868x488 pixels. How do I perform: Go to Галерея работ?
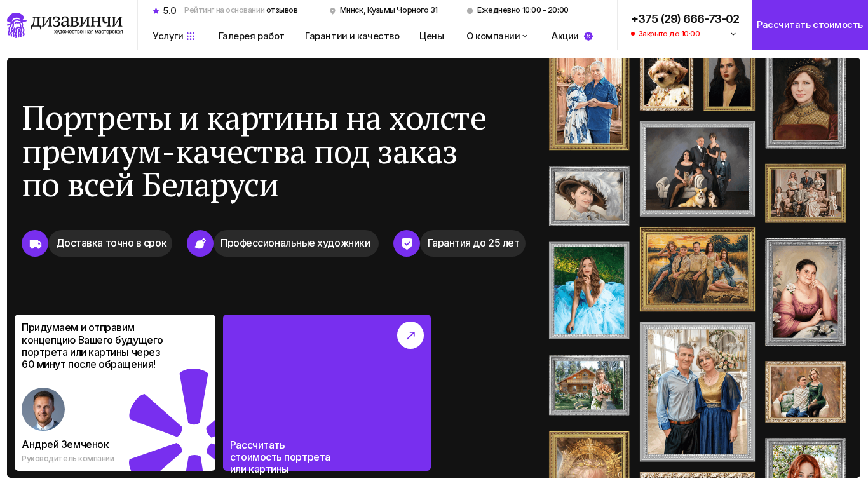click(x=252, y=36)
